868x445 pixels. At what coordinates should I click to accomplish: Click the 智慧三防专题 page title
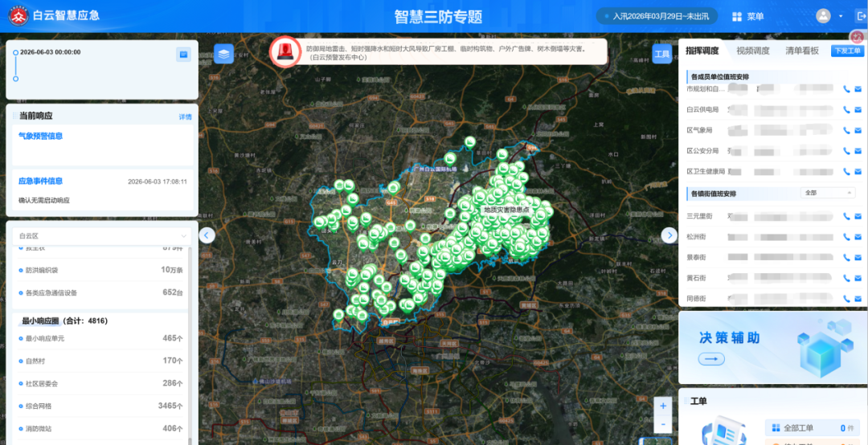[438, 17]
